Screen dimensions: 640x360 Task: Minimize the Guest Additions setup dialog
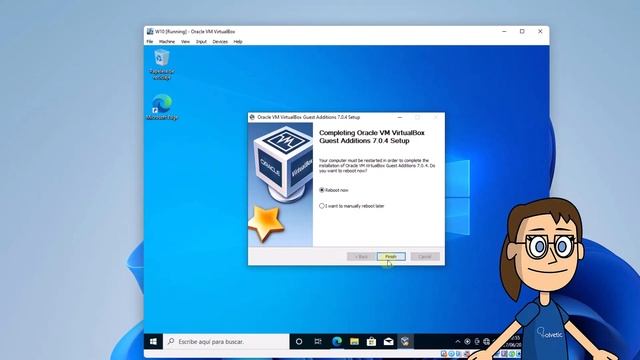(400, 117)
